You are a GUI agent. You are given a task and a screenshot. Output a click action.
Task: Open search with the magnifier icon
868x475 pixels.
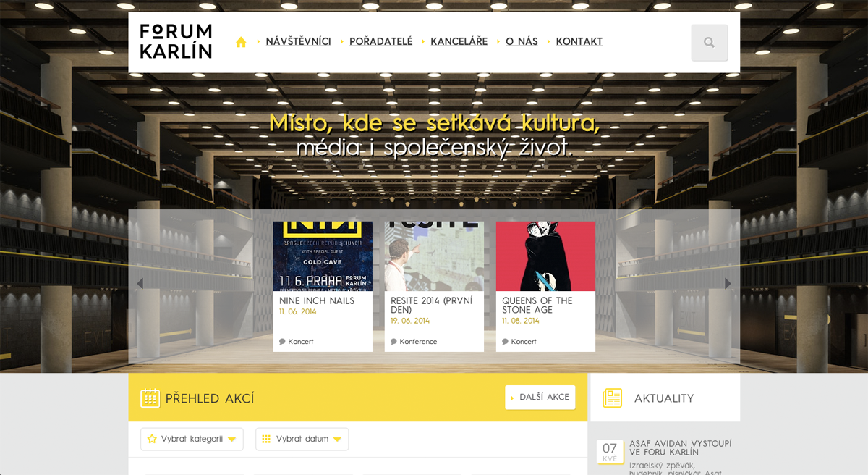tap(710, 43)
